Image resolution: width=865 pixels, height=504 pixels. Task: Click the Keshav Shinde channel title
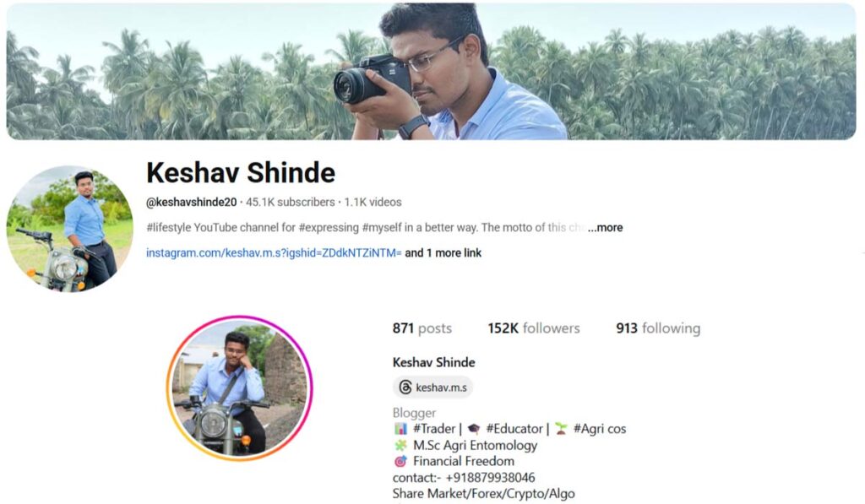(x=241, y=172)
